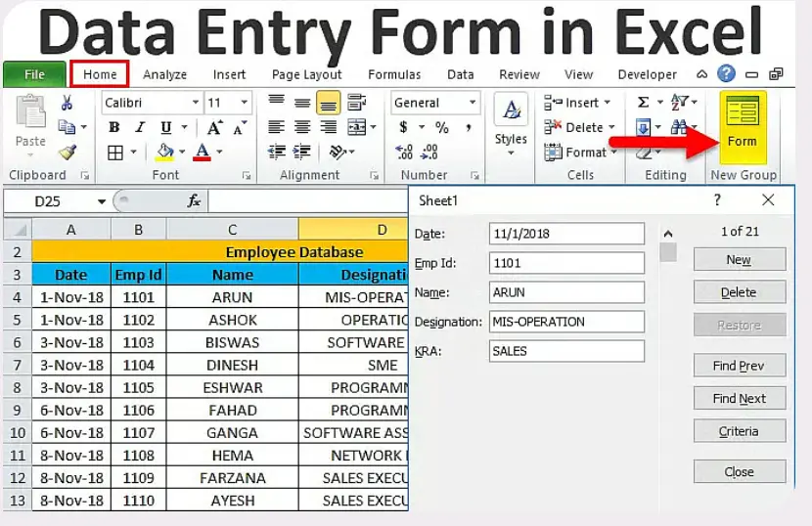Viewport: 812px width, 526px height.
Task: Select Middle Align icon
Action: [x=302, y=103]
